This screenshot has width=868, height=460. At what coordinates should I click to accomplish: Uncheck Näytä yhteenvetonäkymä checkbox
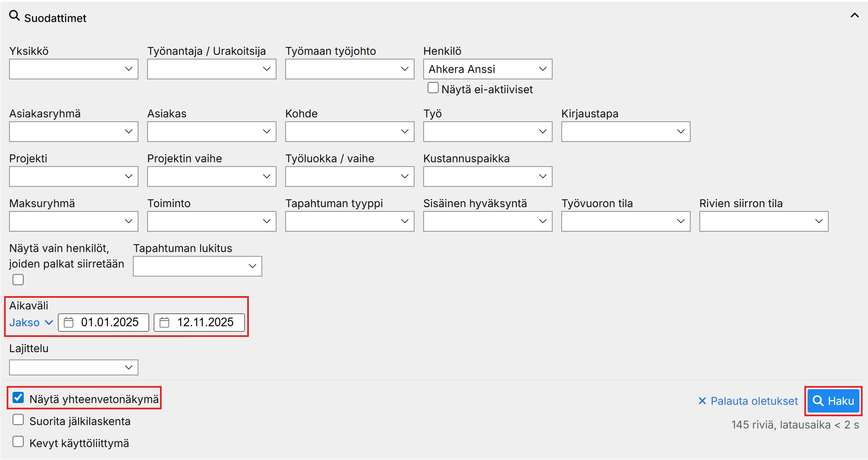click(18, 398)
